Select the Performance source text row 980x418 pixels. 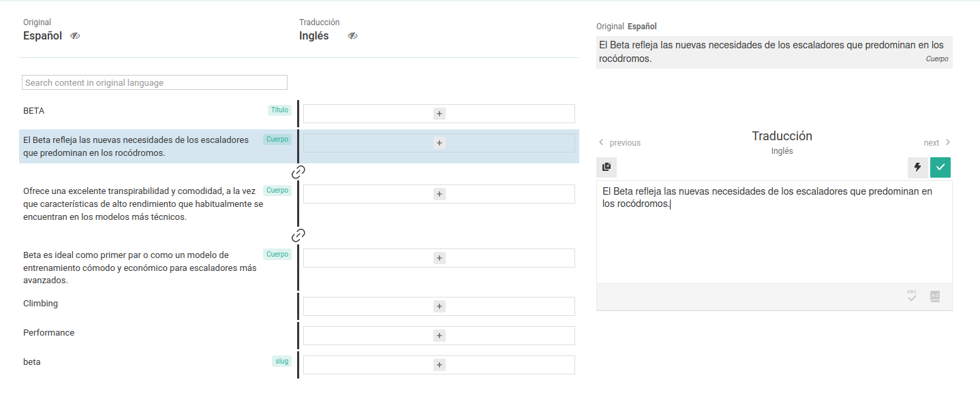pyautogui.click(x=49, y=333)
